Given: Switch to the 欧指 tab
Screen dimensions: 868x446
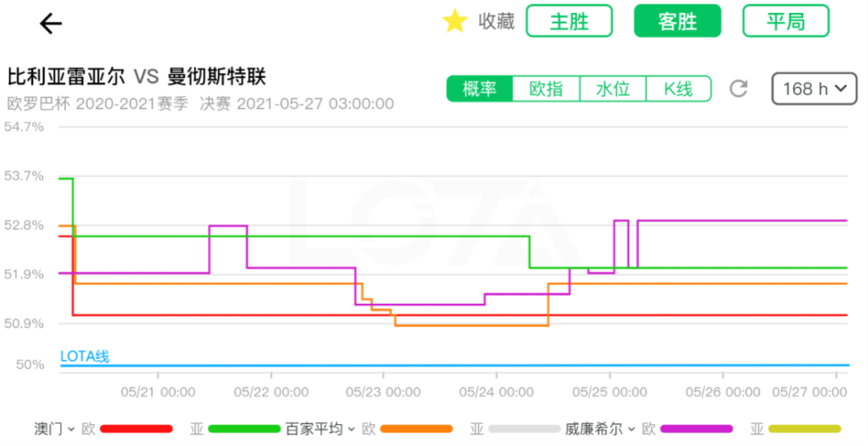Looking at the screenshot, I should (x=546, y=89).
